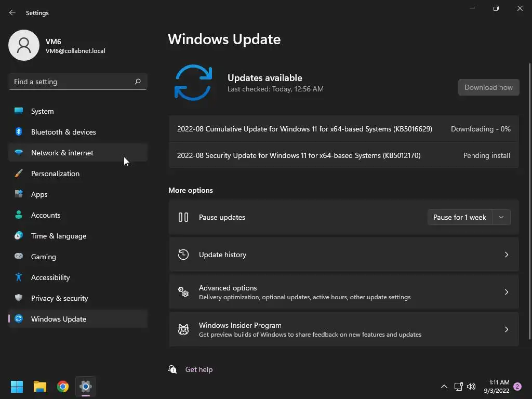Image resolution: width=532 pixels, height=399 pixels.
Task: Show hidden system tray icons
Action: (x=444, y=387)
